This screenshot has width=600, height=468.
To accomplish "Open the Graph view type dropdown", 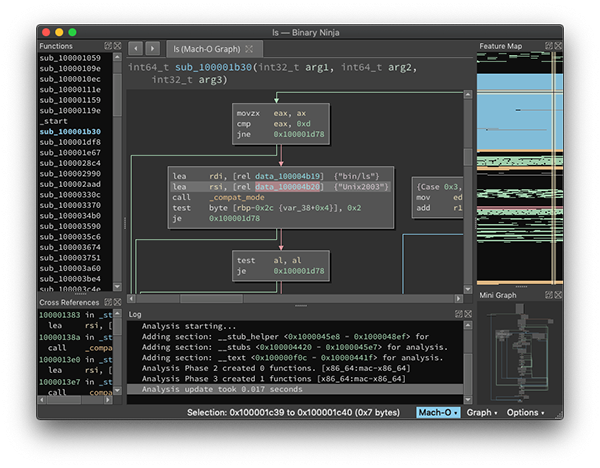I will pos(482,412).
